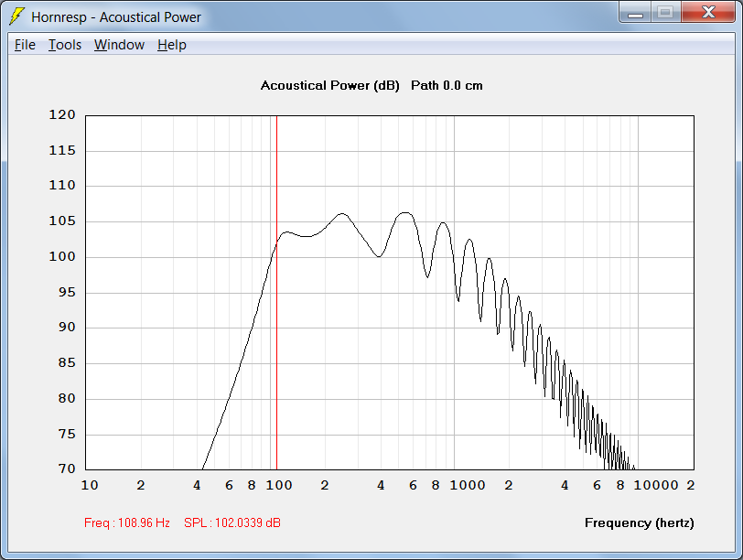This screenshot has width=743, height=560.
Task: Click the 'Frequency (hertz)' axis label
Action: [x=640, y=522]
